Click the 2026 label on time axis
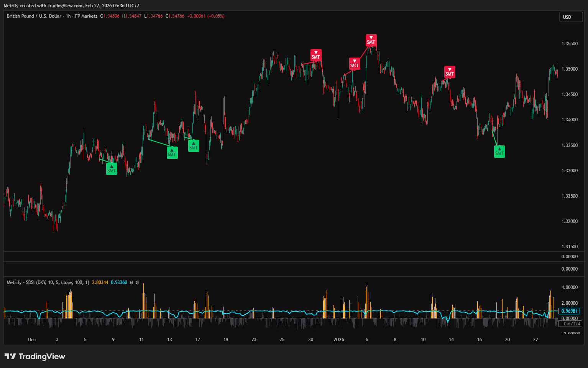The image size is (588, 368). pos(339,340)
